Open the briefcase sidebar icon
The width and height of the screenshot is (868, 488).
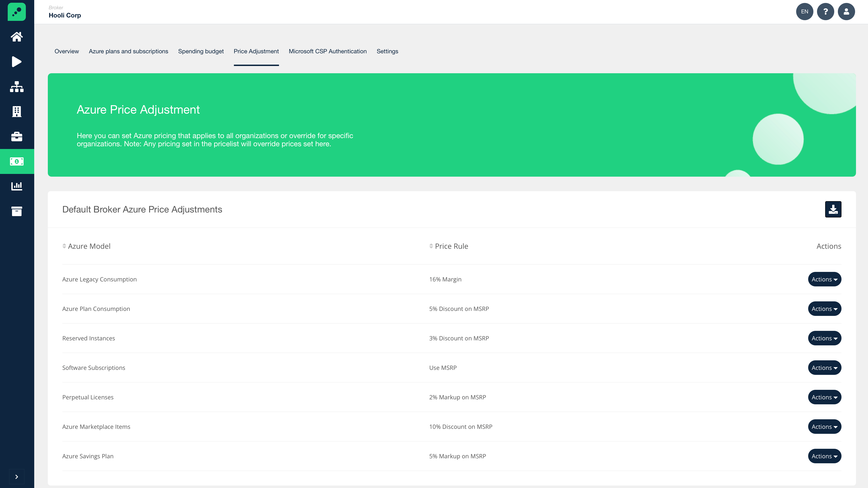point(17,137)
